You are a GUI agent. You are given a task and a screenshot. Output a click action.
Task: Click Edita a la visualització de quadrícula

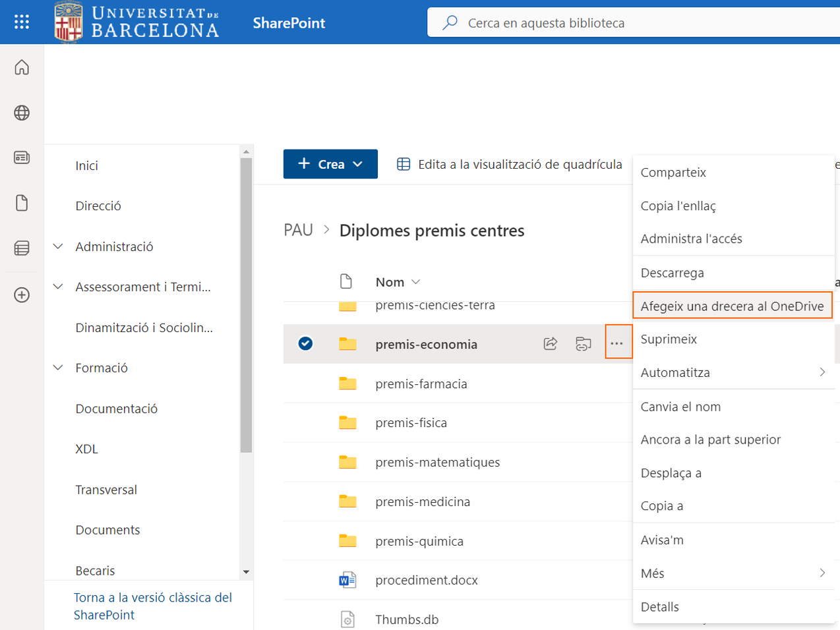pos(510,164)
